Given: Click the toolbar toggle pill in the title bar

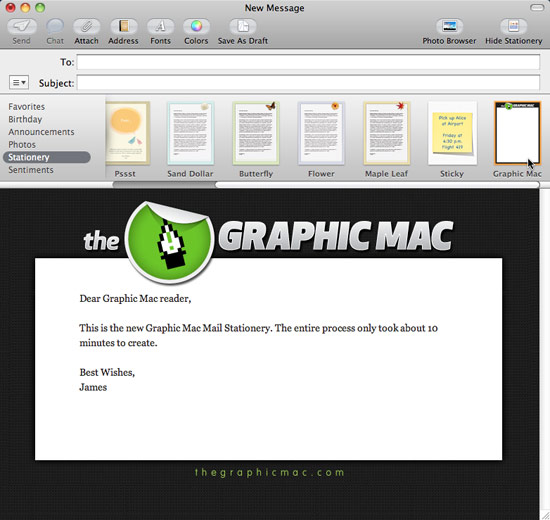Looking at the screenshot, I should click(x=537, y=7).
